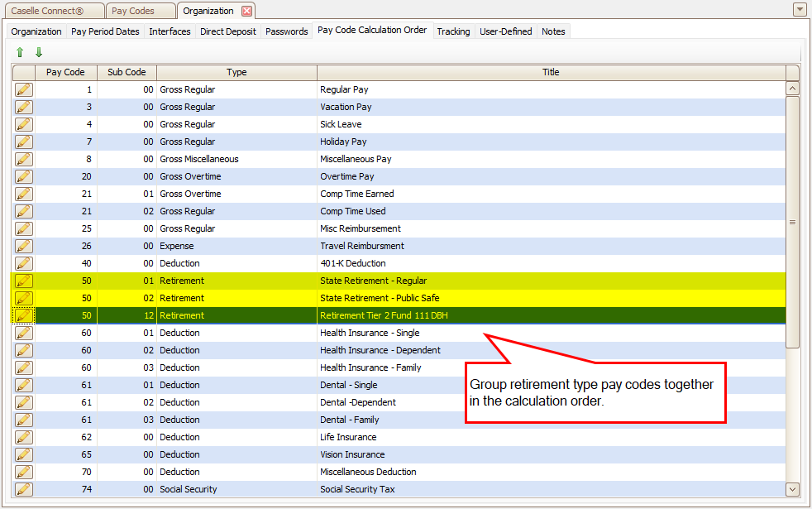The width and height of the screenshot is (812, 509).
Task: Edit Vacation Pay using its pencil icon
Action: [24, 107]
